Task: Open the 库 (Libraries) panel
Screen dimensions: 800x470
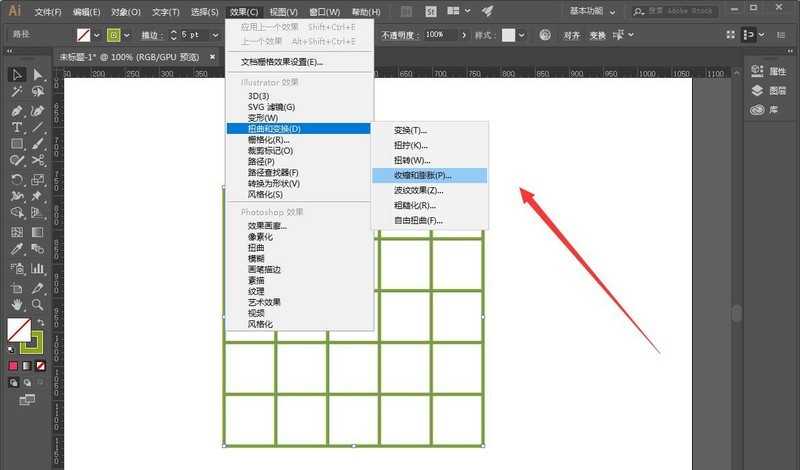Action: 764,109
